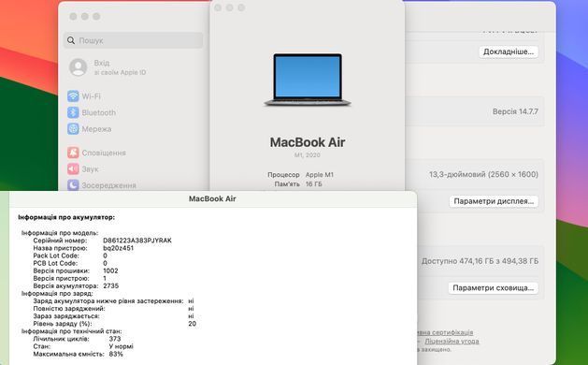
Task: Select Звук label in sidebar
Action: [x=90, y=169]
